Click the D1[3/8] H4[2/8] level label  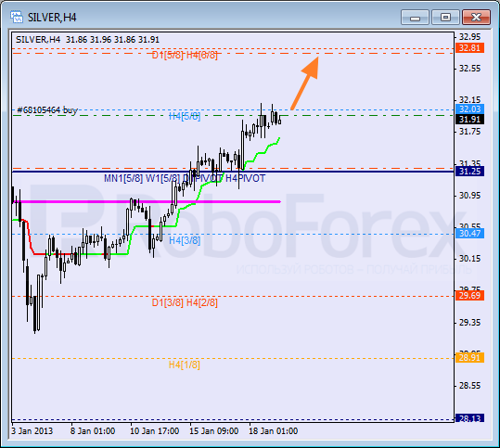click(185, 302)
